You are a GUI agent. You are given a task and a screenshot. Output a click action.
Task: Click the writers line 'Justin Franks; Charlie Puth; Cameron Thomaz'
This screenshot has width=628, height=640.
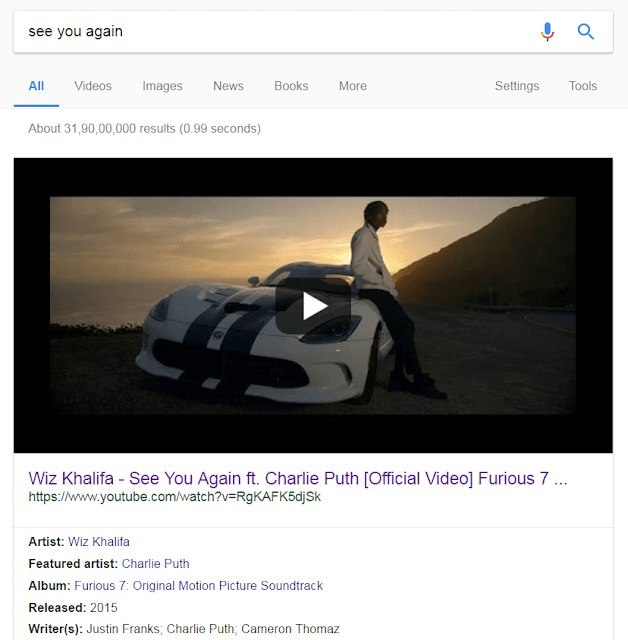[x=213, y=629]
